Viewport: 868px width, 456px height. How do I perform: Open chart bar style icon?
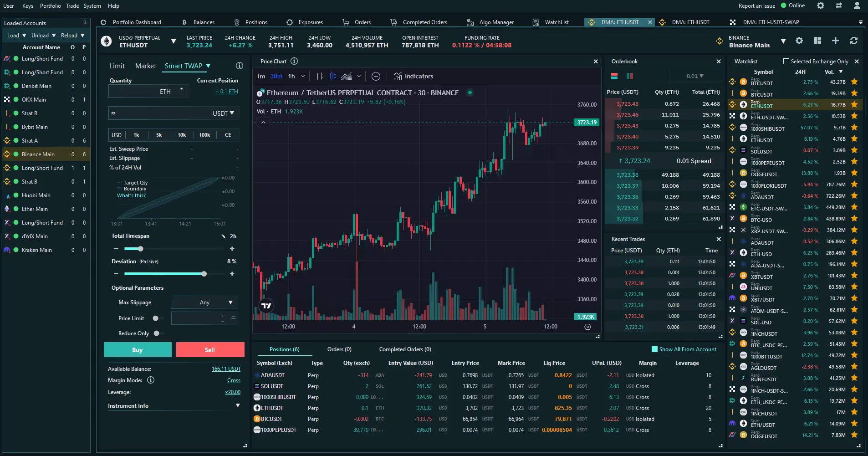[x=320, y=76]
